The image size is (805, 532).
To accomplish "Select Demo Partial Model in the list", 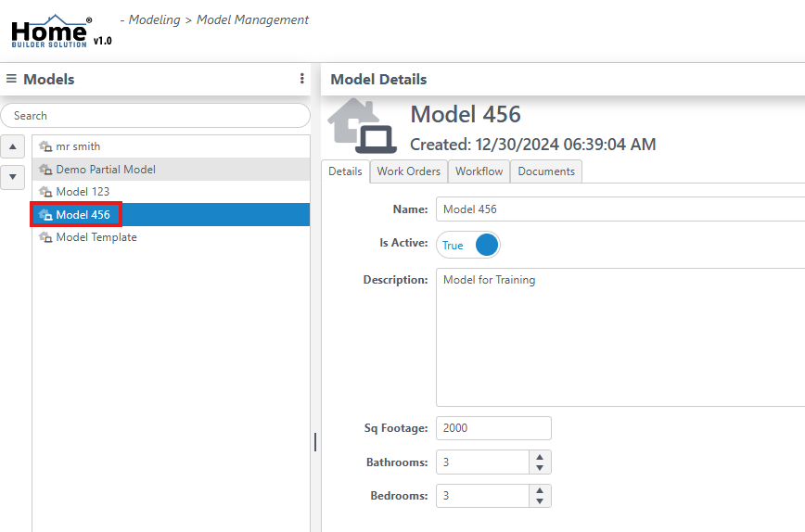I will coord(171,170).
